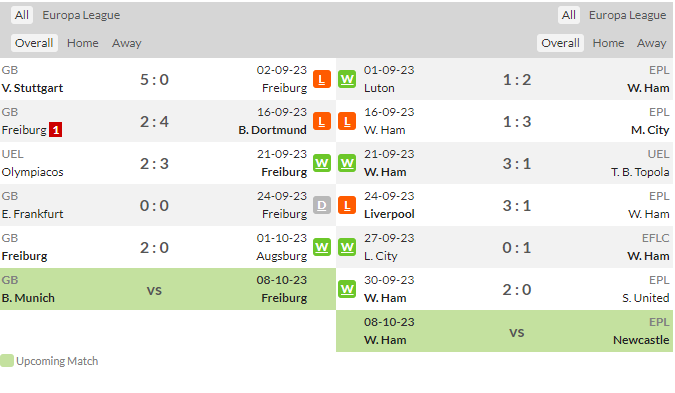Click draw badge for Frankfurt vs Freiburg match

322,205
